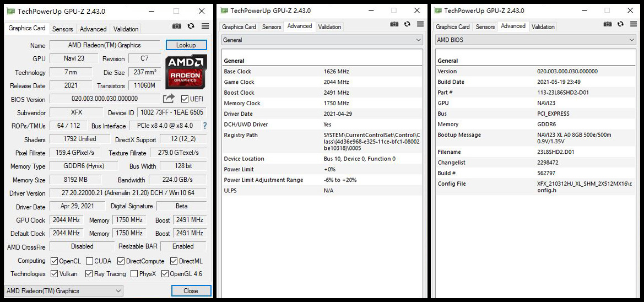644x302 pixels.
Task: Switch to Validation tab in the middle window
Action: 329,26
